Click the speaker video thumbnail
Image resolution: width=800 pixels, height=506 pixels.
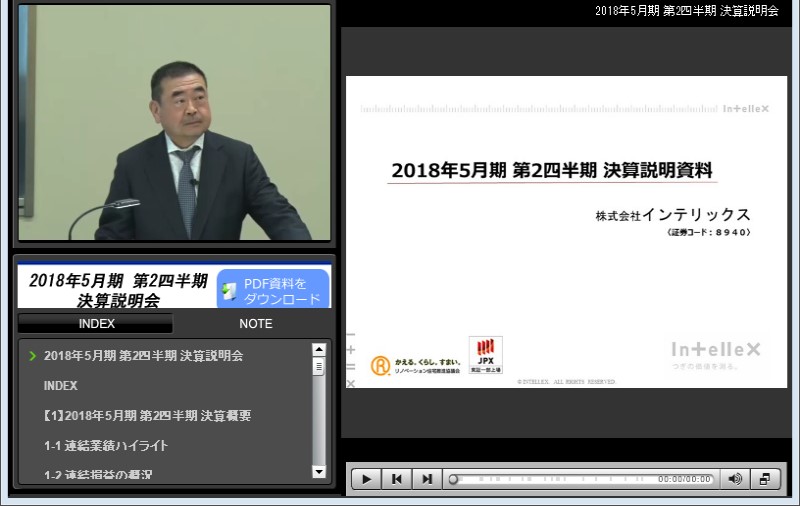tap(174, 122)
